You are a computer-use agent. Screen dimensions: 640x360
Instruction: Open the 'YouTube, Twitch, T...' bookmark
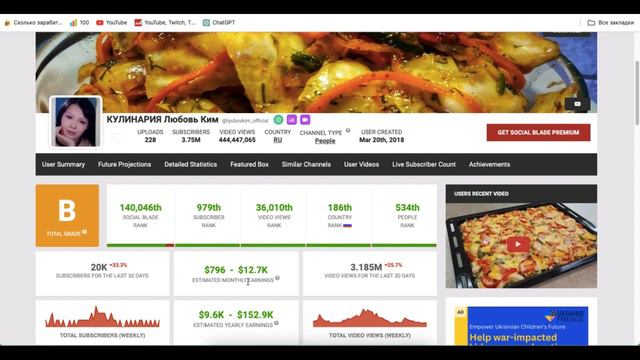165,22
